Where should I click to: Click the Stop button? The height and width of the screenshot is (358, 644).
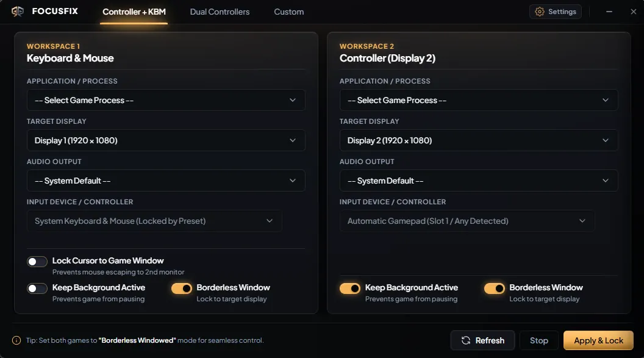tap(539, 340)
